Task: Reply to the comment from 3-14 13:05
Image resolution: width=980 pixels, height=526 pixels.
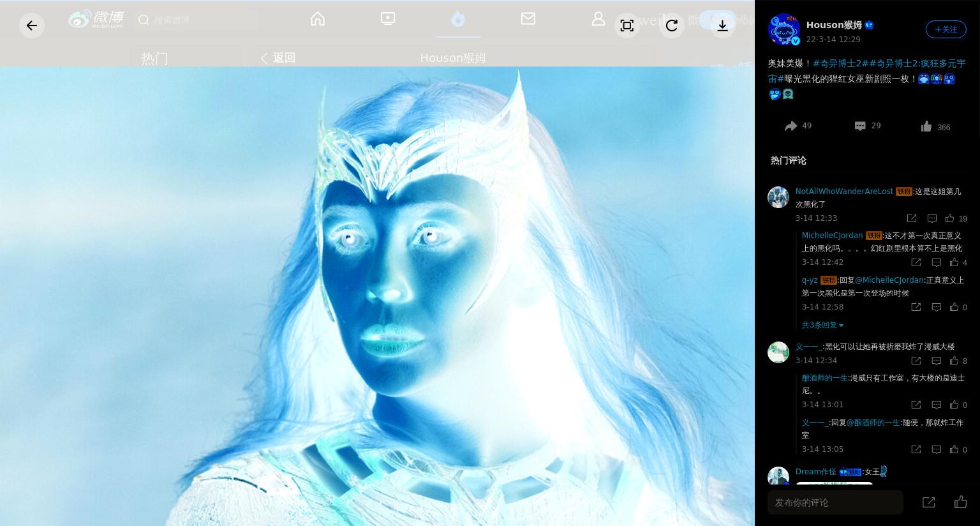Action: [x=937, y=449]
